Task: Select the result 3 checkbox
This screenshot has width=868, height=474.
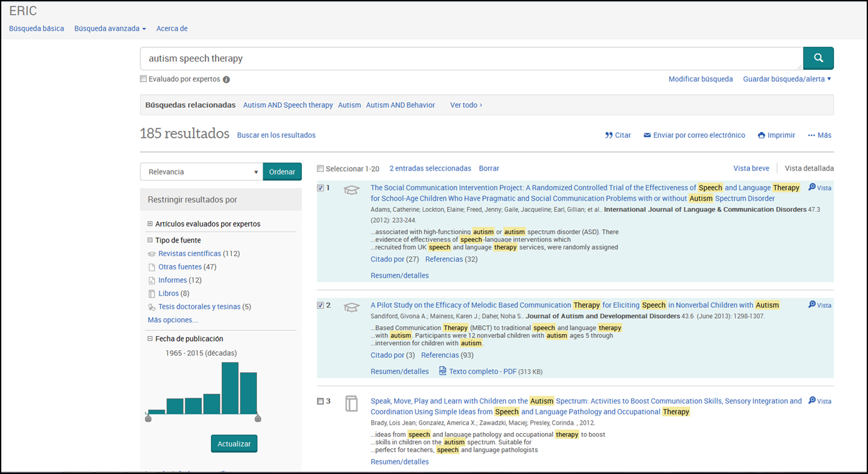Action: [x=321, y=402]
